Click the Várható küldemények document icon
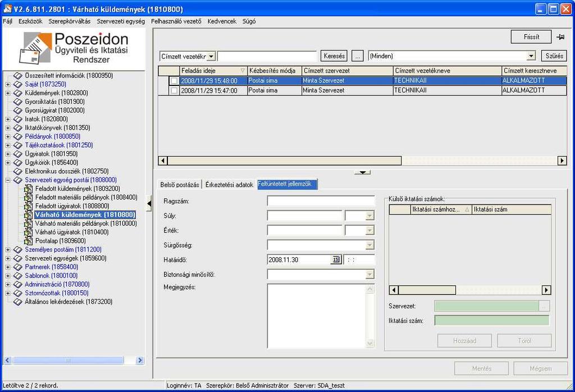The height and width of the screenshot is (392, 575). click(x=28, y=215)
